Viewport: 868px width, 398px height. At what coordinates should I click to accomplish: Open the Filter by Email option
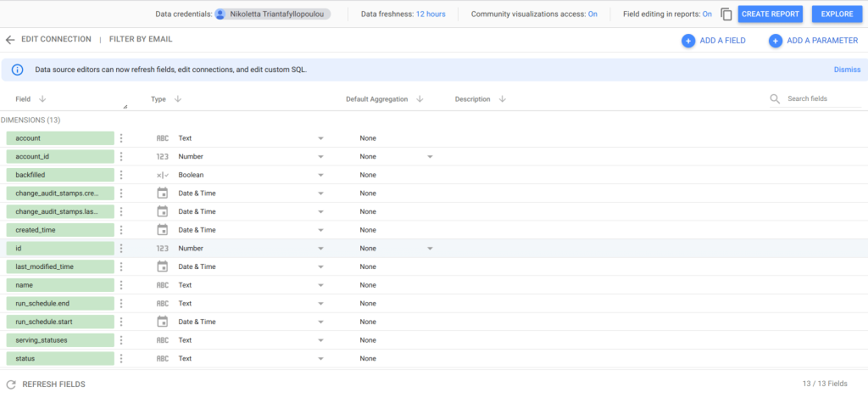(x=141, y=39)
